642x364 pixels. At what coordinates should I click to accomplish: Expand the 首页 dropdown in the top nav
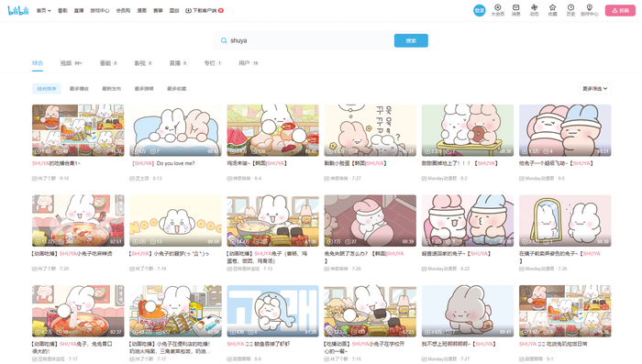pos(44,11)
